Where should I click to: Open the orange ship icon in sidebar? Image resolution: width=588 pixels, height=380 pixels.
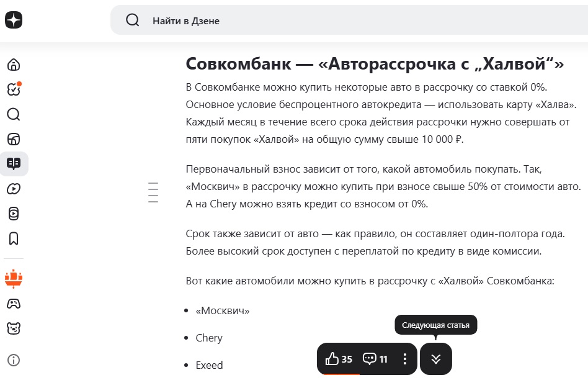click(x=14, y=279)
